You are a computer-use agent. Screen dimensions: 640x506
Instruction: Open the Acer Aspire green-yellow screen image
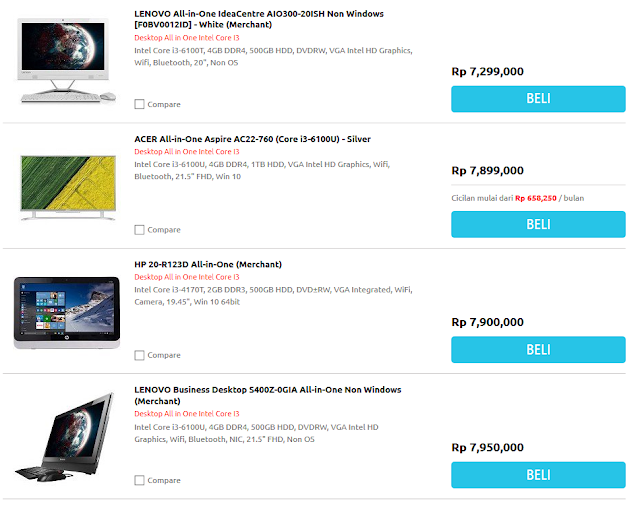(68, 187)
